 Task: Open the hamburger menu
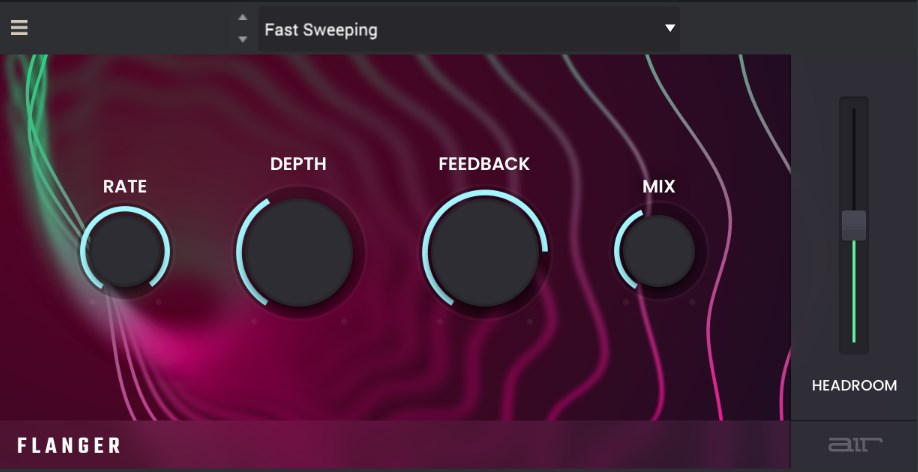19,28
